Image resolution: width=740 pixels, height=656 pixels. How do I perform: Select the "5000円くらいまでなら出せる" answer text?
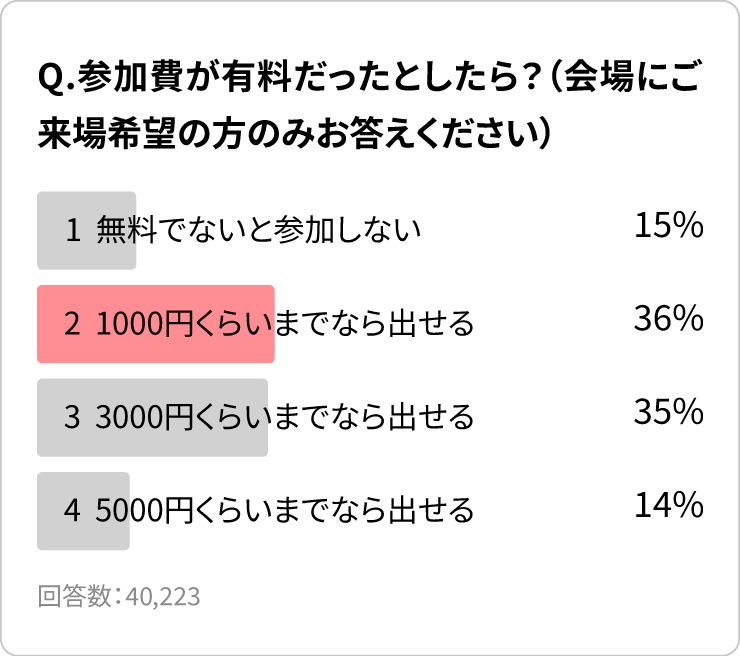285,511
